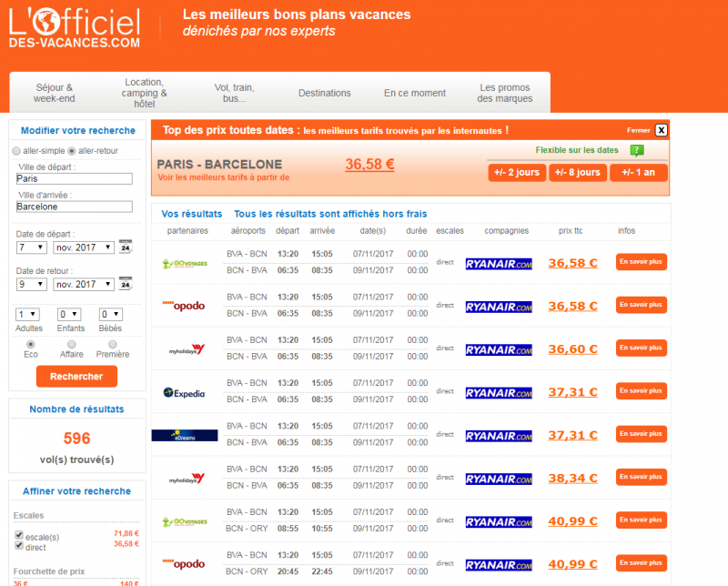The image size is (728, 586).
Task: Click En savoir plus in 36,60 € row
Action: [x=642, y=348]
